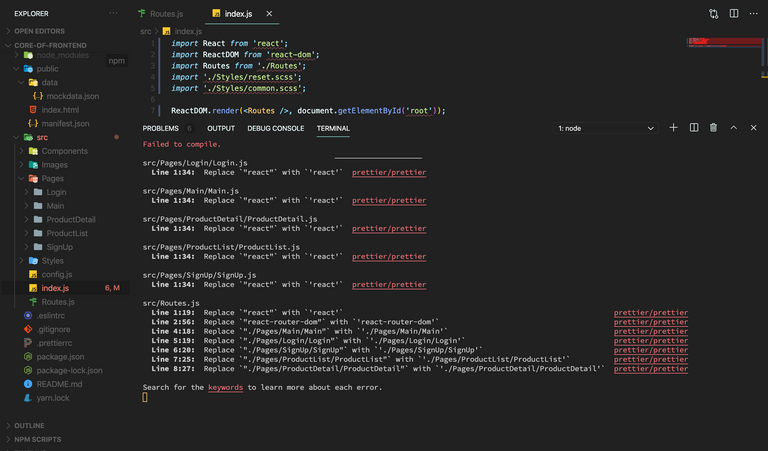Click prettier/prettier link for Main.js error

[389, 200]
